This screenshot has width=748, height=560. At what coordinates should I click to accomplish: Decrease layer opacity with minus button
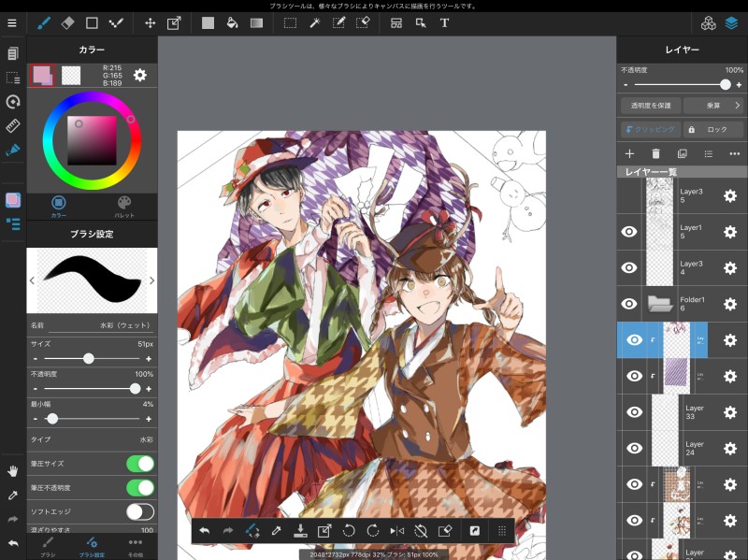click(626, 85)
